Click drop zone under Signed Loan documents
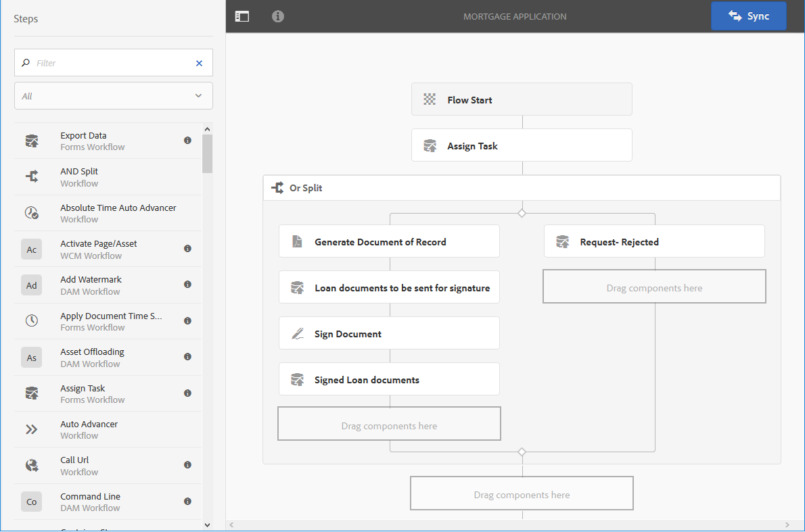Viewport: 805px width, 532px height. [389, 424]
